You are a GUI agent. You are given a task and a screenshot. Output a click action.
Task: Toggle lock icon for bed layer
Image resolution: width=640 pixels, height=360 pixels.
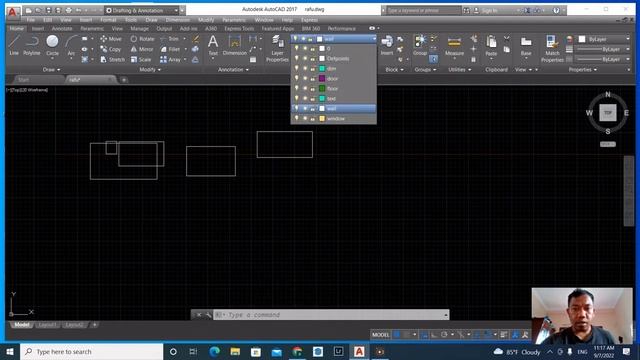pyautogui.click(x=313, y=98)
